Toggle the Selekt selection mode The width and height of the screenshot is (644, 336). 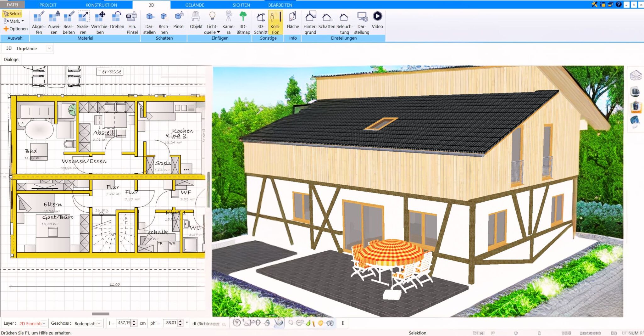(x=12, y=14)
